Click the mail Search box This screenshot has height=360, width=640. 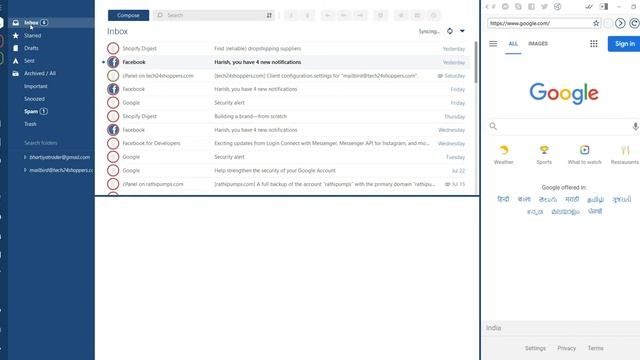point(210,15)
